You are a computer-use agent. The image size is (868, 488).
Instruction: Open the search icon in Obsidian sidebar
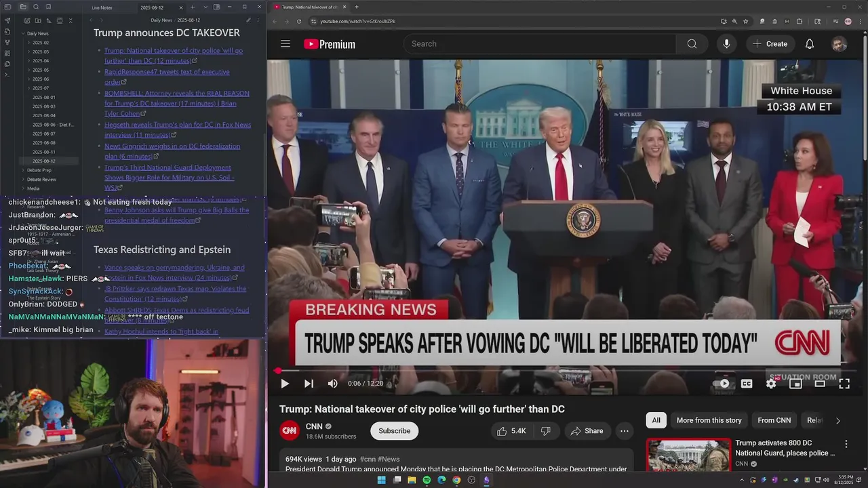pos(36,7)
